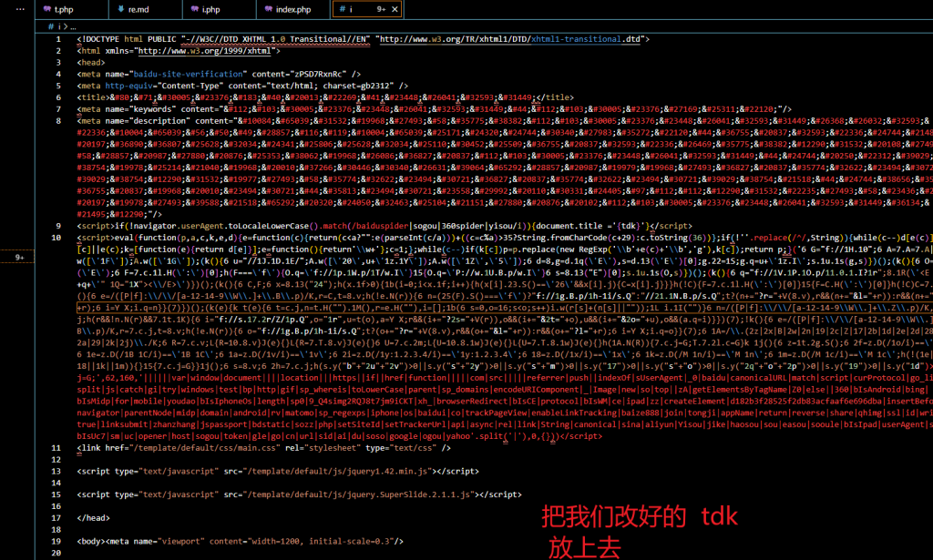Viewport: 933px width, 560px height.
Task: Click the 9+ problems badge on active tab
Action: pyautogui.click(x=381, y=10)
